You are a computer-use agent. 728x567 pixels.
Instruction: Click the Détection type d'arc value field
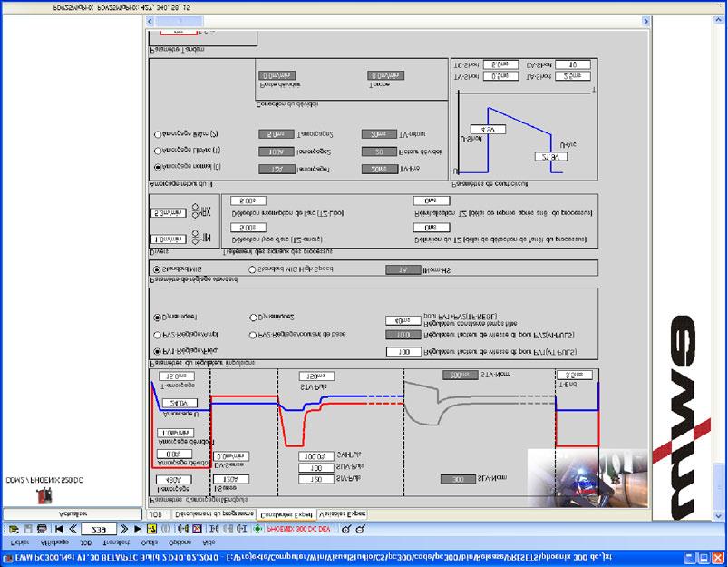tap(248, 228)
